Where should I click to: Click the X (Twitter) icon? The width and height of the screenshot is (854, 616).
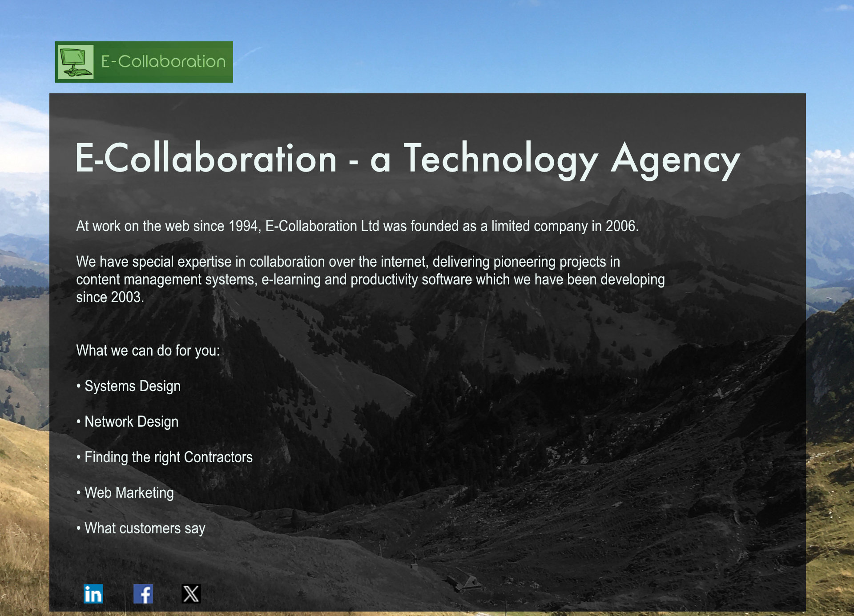(191, 594)
